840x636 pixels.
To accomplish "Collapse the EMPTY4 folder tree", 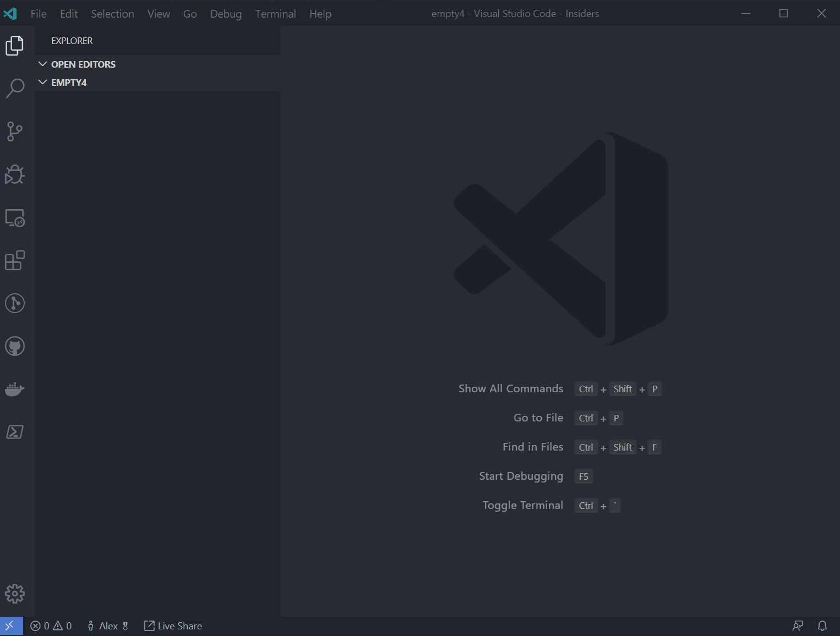I will pos(43,82).
